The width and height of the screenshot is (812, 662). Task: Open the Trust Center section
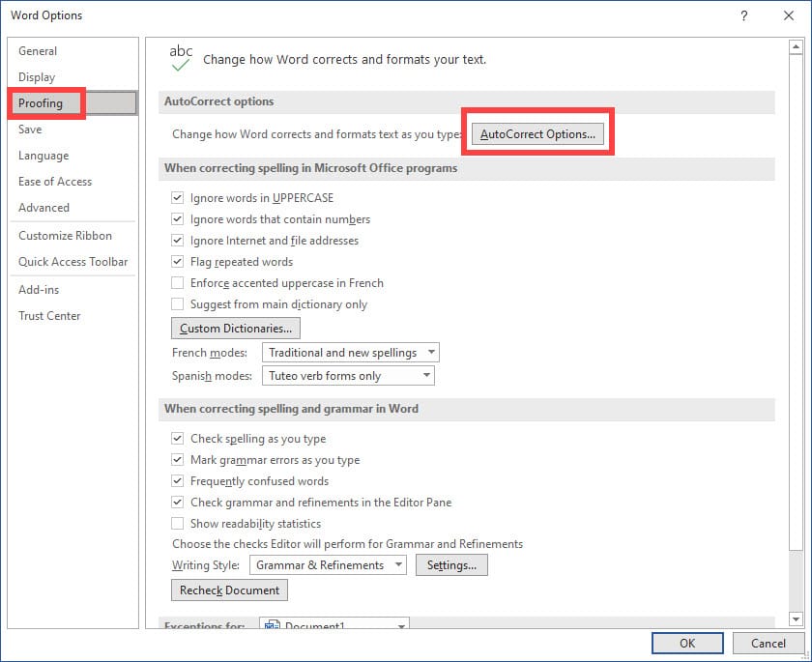pos(49,316)
